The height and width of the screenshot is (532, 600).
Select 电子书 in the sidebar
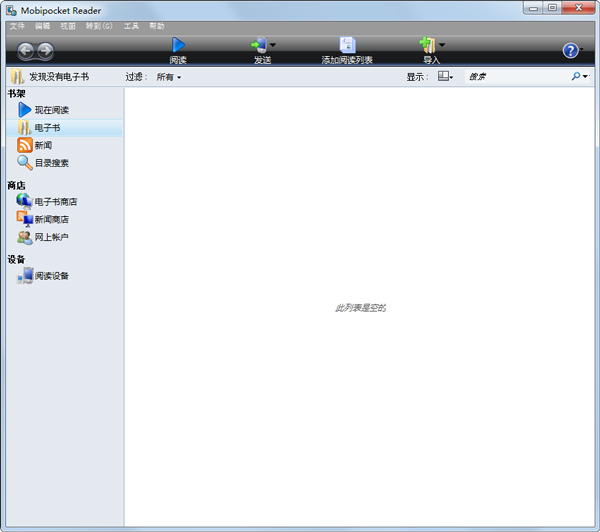(64, 128)
